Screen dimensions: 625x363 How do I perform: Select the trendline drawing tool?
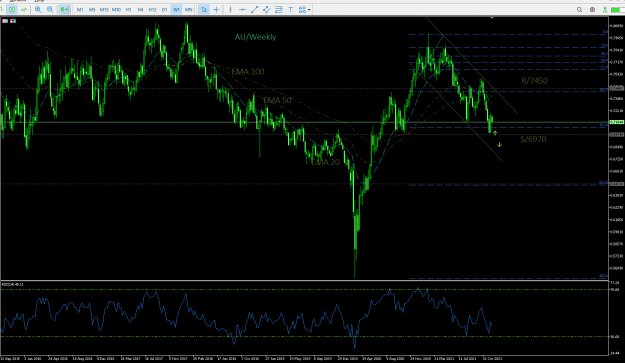[254, 9]
